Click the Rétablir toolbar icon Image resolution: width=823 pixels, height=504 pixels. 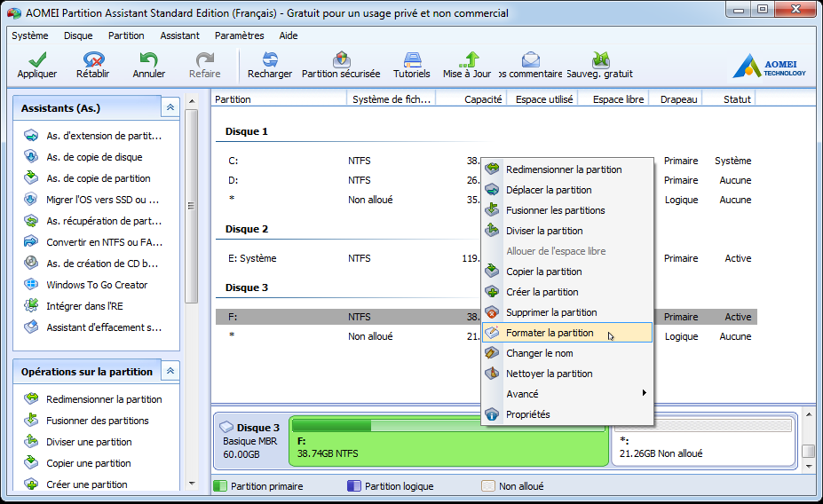click(x=93, y=59)
